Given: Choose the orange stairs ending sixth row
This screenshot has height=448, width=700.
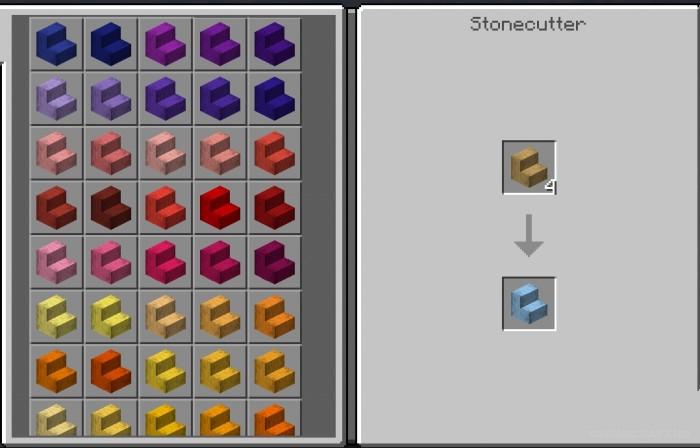Looking at the screenshot, I should pyautogui.click(x=274, y=317).
